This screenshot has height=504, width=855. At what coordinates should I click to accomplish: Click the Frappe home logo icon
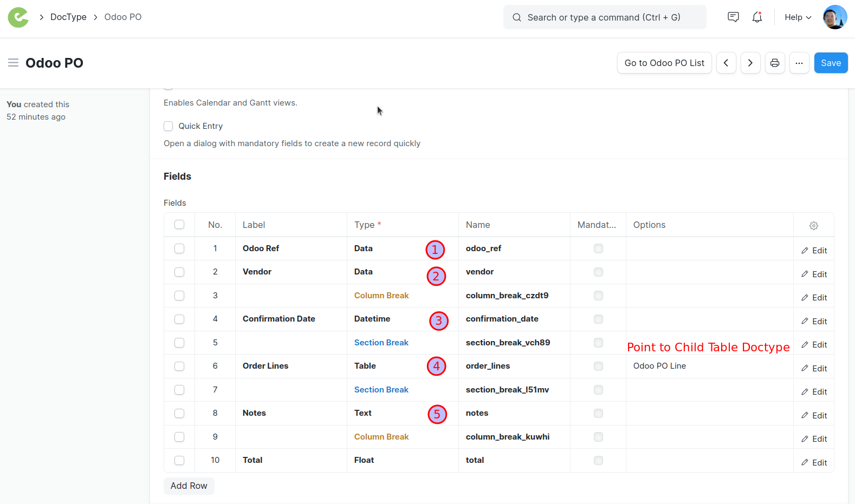coord(18,17)
